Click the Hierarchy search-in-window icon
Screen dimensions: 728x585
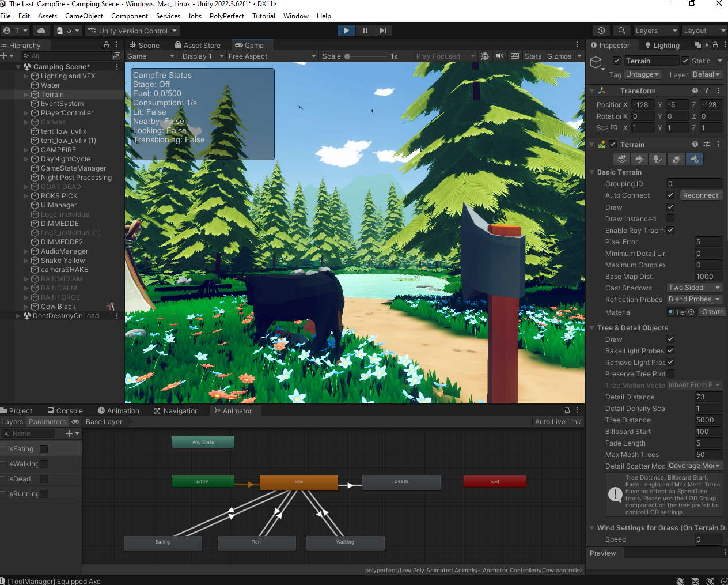[117, 56]
